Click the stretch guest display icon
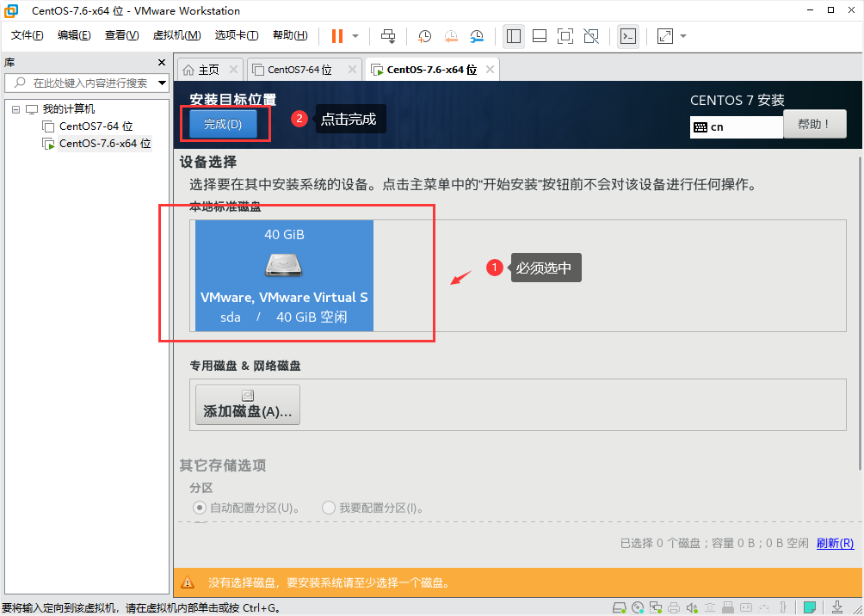864x616 pixels. (665, 36)
